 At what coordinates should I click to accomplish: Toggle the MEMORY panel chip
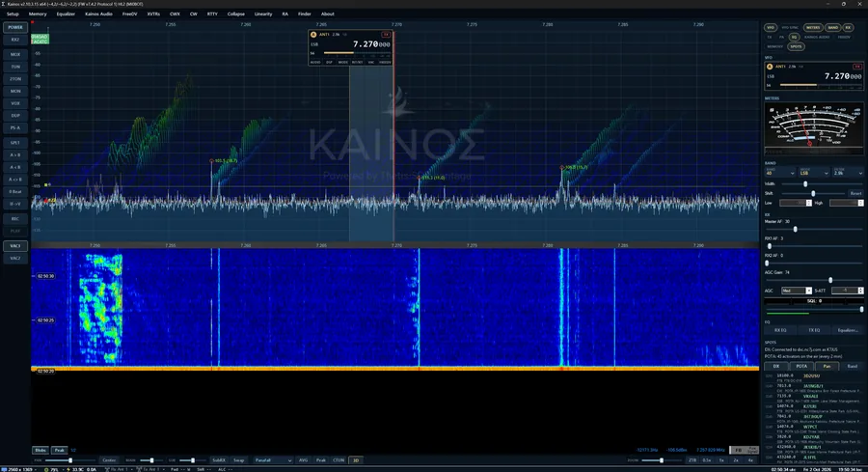(775, 46)
